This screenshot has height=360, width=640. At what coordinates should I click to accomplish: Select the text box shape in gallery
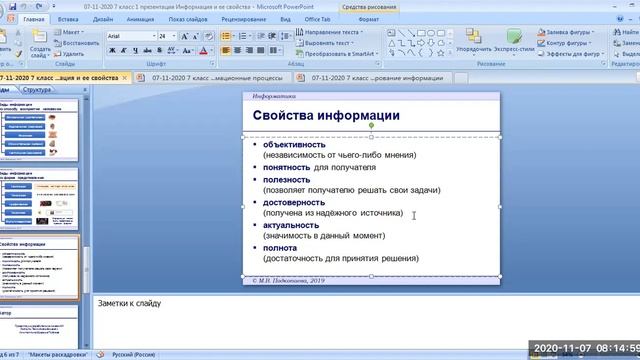pyautogui.click(x=391, y=33)
